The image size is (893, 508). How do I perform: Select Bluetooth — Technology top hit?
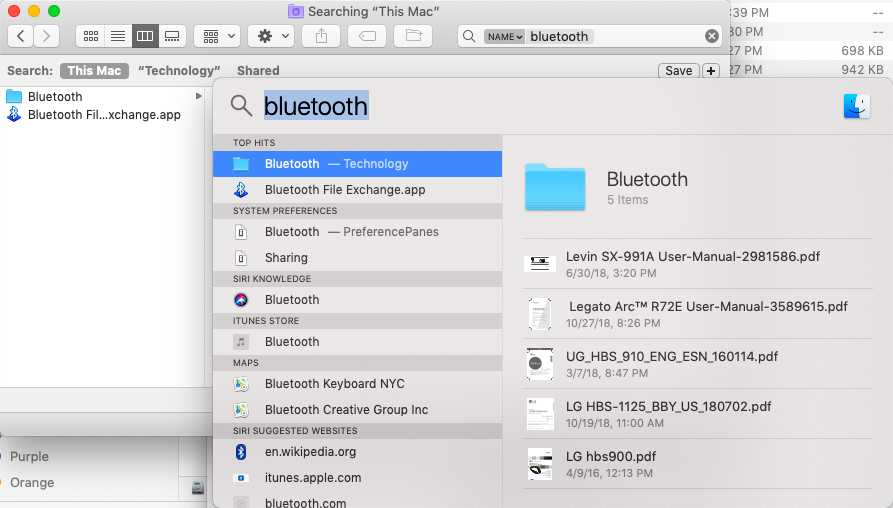tap(358, 164)
